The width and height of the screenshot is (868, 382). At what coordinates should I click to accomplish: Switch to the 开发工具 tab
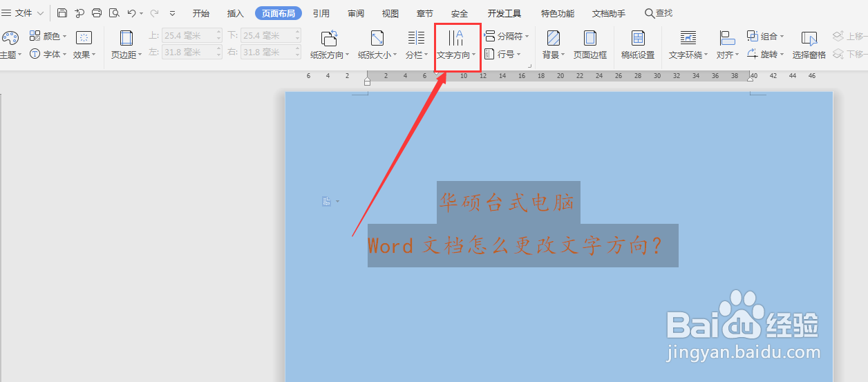click(504, 13)
